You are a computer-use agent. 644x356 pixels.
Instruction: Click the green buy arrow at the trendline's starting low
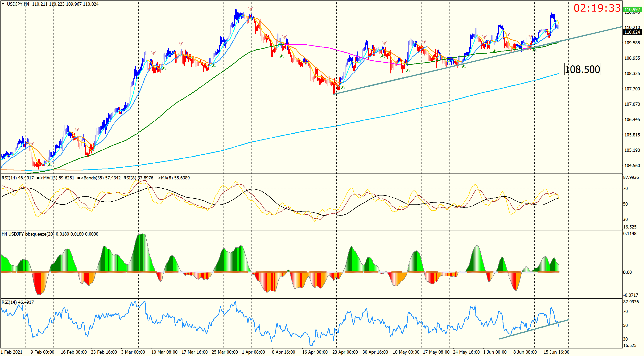[x=343, y=87]
